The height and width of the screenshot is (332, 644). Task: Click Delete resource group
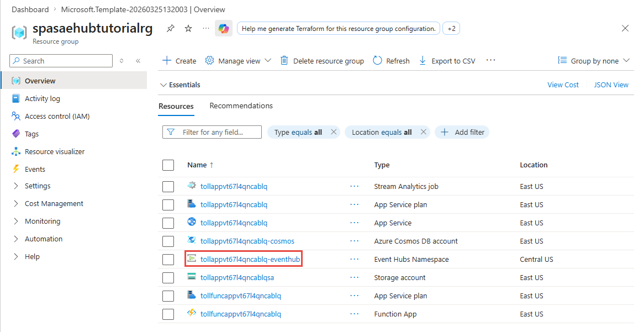point(322,61)
